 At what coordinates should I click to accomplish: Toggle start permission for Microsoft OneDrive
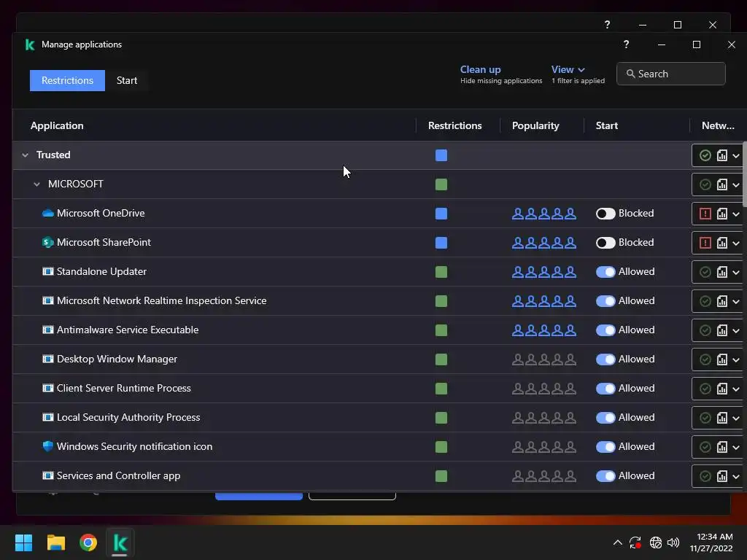[x=605, y=214]
